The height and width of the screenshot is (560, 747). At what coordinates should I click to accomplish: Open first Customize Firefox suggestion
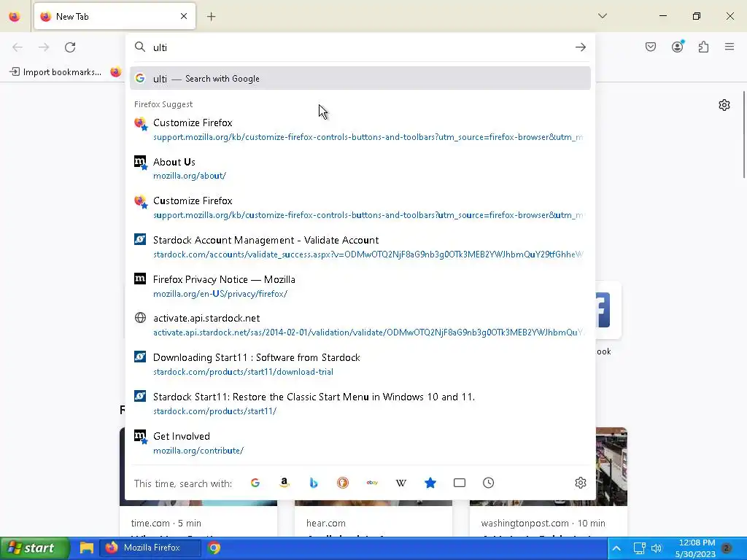tap(360, 130)
